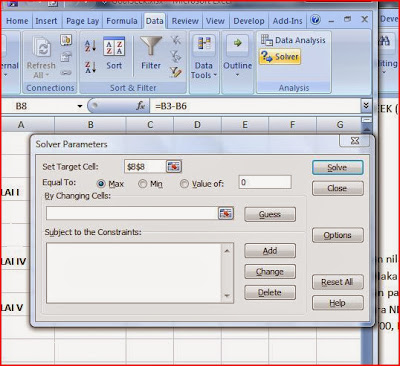Click Change constraint button
Image resolution: width=400 pixels, height=366 pixels.
pos(270,272)
